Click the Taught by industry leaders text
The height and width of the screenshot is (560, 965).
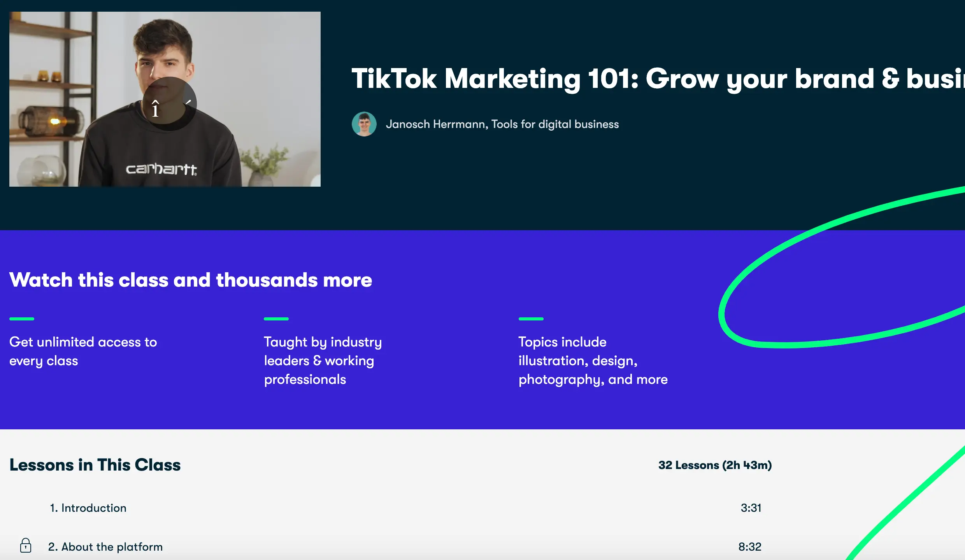[323, 360]
